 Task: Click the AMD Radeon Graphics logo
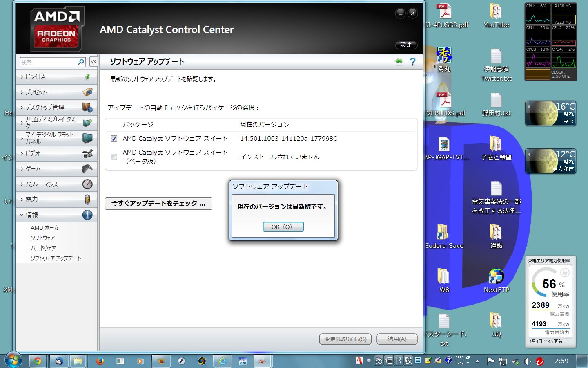tap(57, 29)
